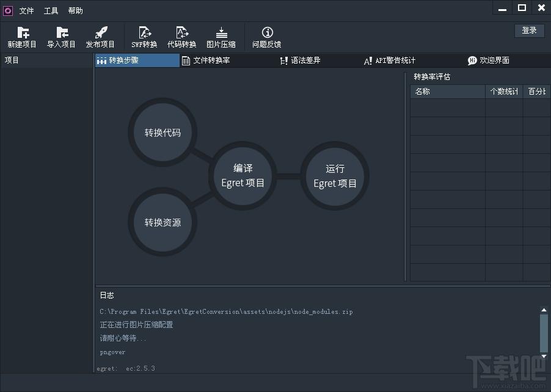This screenshot has width=551, height=392.
Task: Click the 项目 panel header
Action: [x=46, y=60]
